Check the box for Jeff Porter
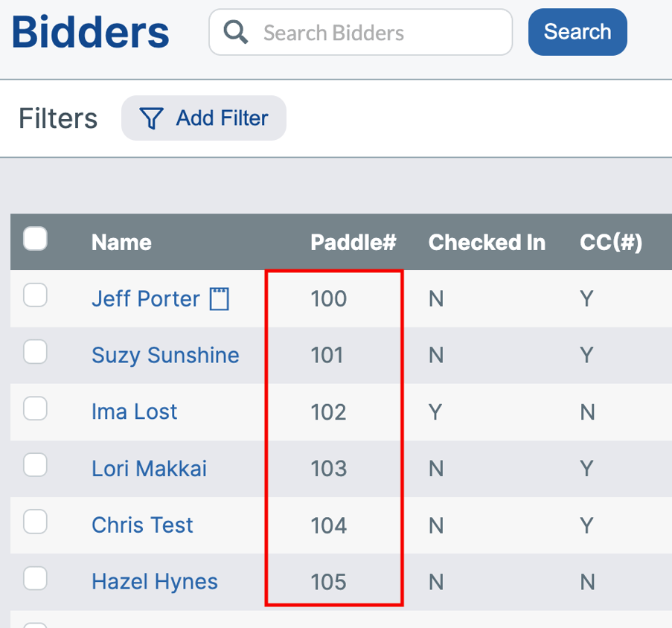Image resolution: width=672 pixels, height=628 pixels. [x=35, y=295]
